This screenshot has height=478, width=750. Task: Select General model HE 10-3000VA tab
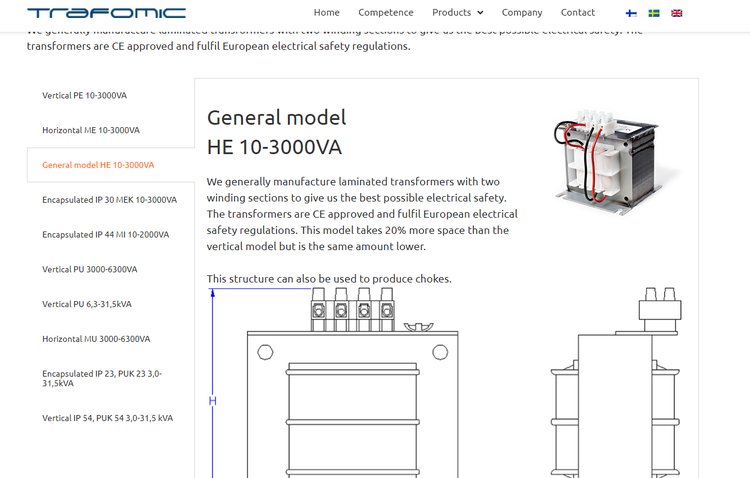[98, 165]
